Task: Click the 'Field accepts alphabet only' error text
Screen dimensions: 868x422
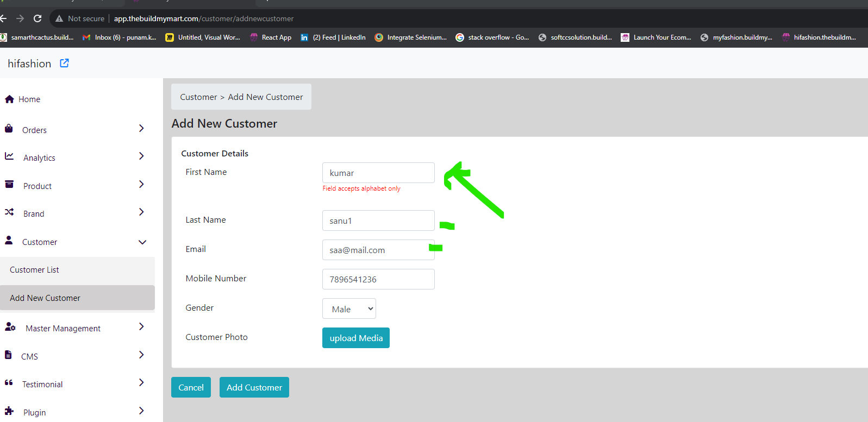Action: click(x=361, y=188)
